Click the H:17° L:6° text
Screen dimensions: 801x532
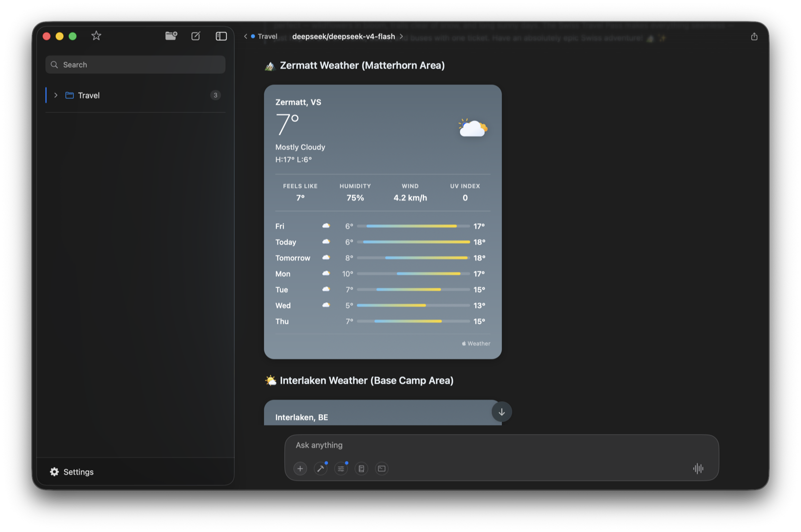293,160
